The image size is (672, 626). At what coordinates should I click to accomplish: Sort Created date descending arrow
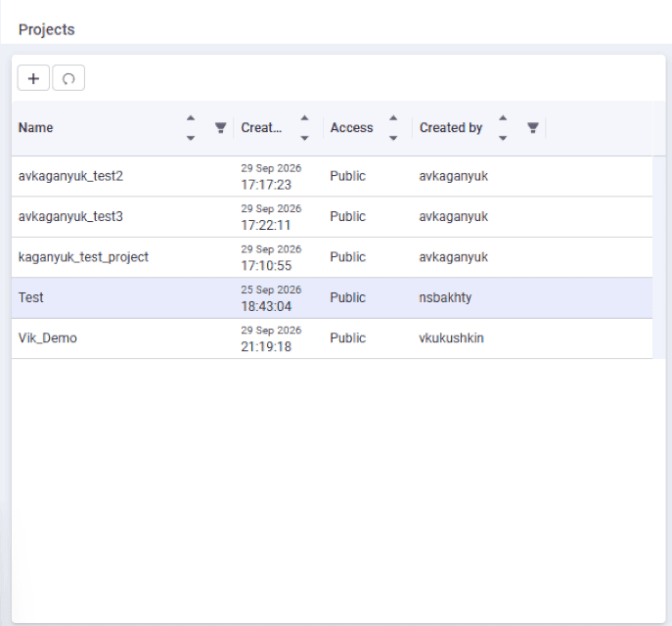[x=305, y=138]
